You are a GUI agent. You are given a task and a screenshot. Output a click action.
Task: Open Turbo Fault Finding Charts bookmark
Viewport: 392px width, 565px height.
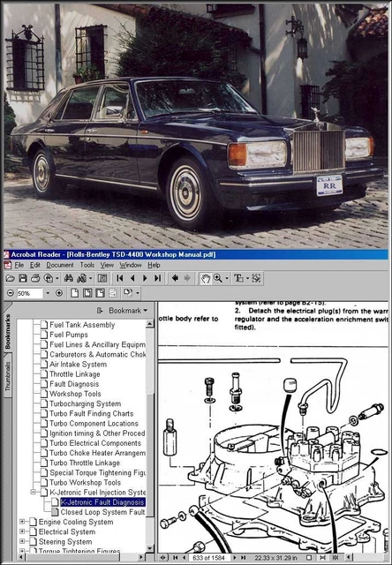92,413
